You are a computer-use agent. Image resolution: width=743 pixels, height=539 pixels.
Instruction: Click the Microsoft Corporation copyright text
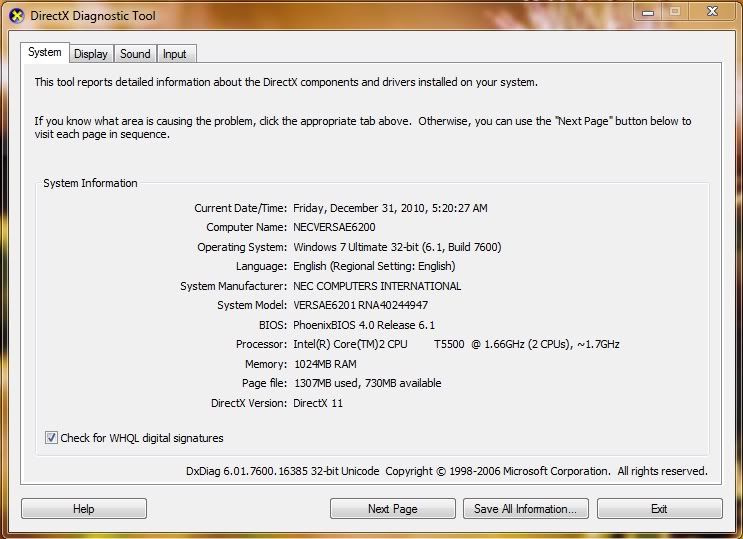546,471
